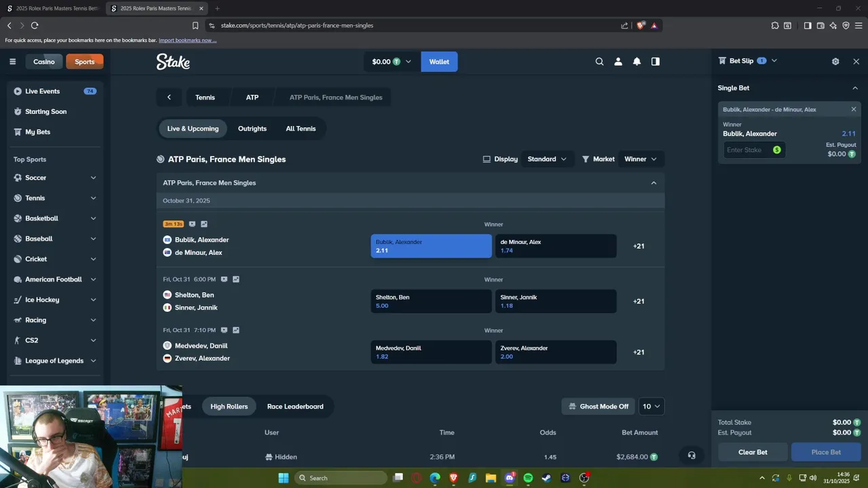Expand Tennis in sidebar

[93, 198]
